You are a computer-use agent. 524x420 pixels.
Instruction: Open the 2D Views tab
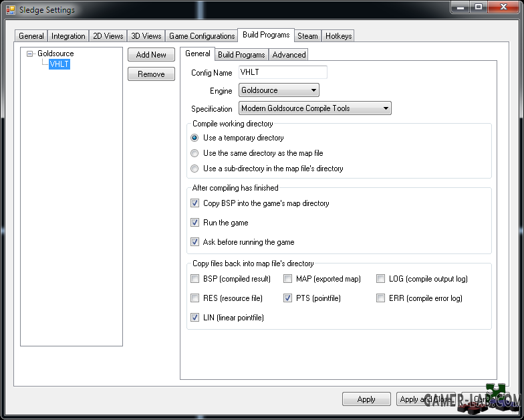pos(108,36)
